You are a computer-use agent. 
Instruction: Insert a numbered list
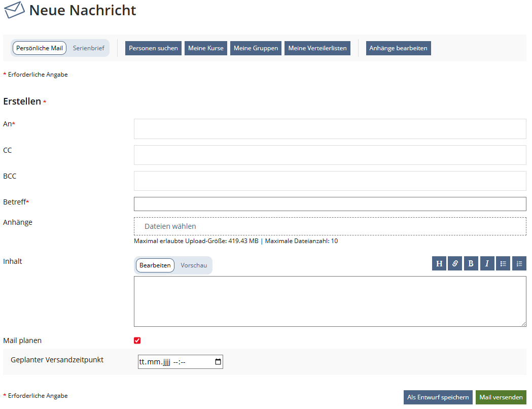(x=519, y=263)
